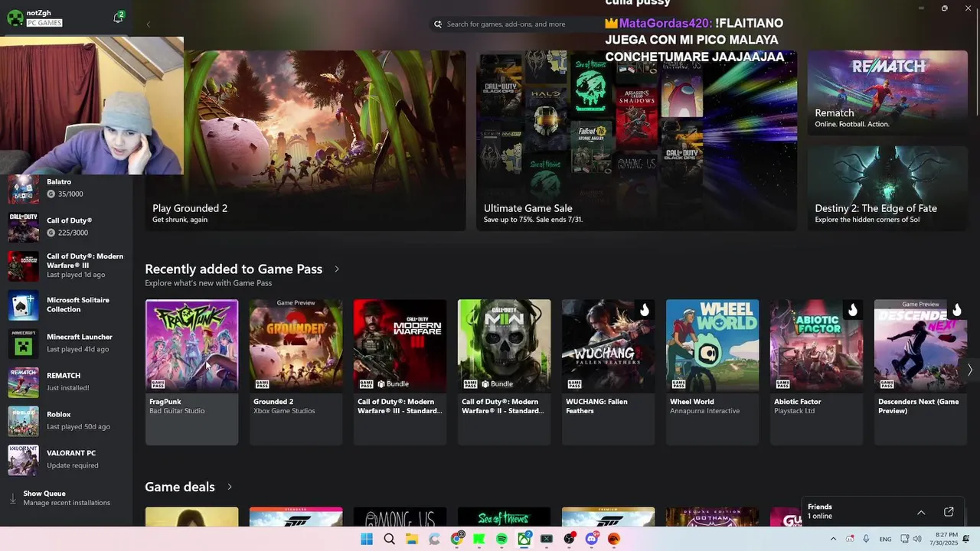
Task: Click Balatro 35/1000 score text
Action: (x=70, y=194)
